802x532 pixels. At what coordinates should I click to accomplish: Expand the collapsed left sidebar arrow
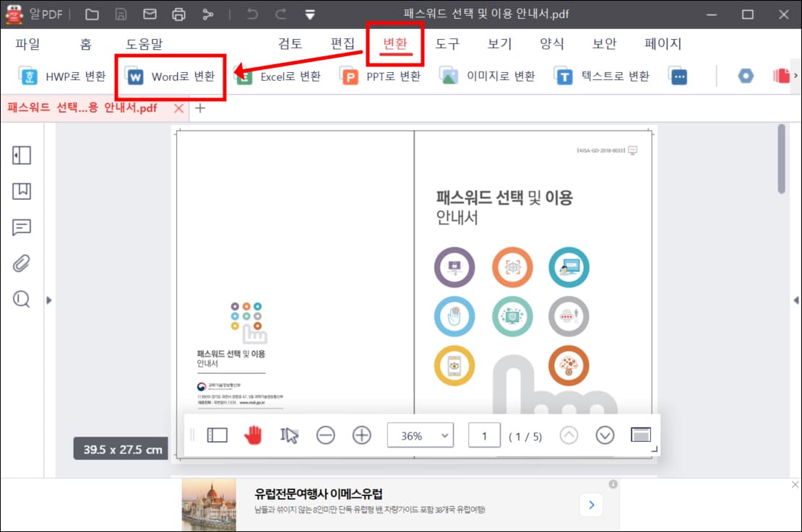point(48,300)
